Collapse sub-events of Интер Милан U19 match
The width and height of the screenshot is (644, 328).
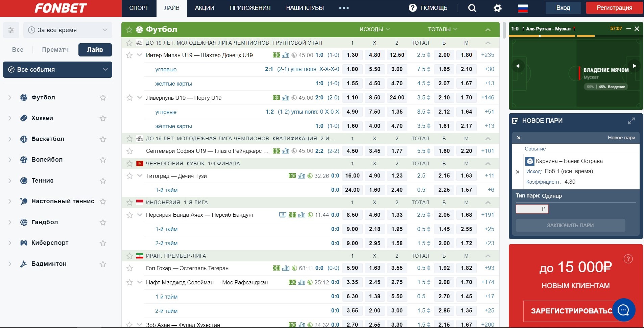140,55
